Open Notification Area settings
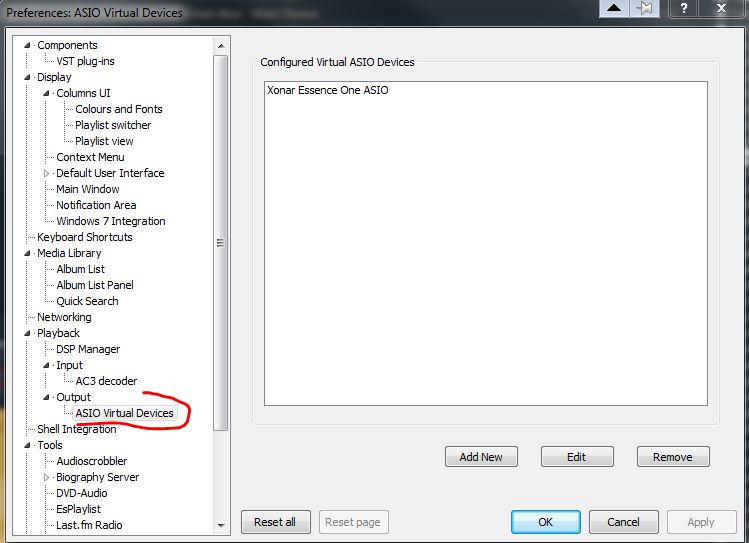 [x=96, y=205]
